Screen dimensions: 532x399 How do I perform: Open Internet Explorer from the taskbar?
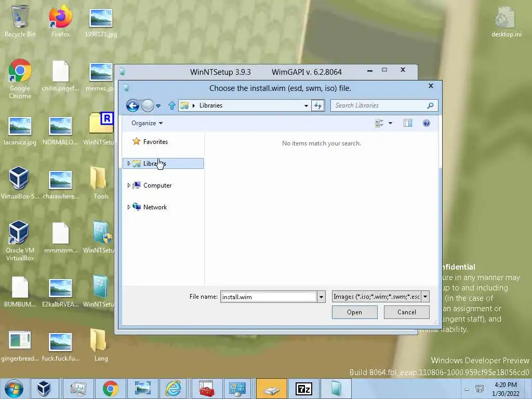(x=173, y=389)
